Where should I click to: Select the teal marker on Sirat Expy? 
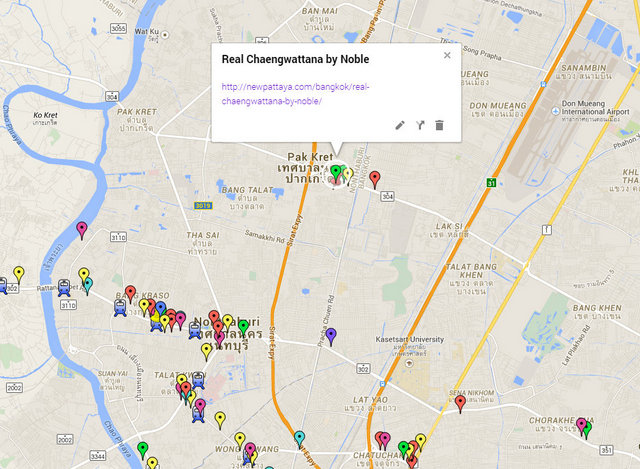coord(299,439)
